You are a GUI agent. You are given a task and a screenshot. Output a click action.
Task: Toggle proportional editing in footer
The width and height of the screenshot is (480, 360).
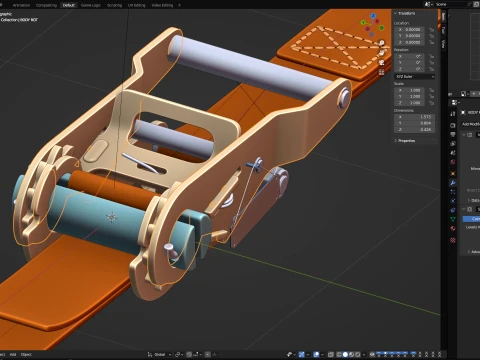207,354
